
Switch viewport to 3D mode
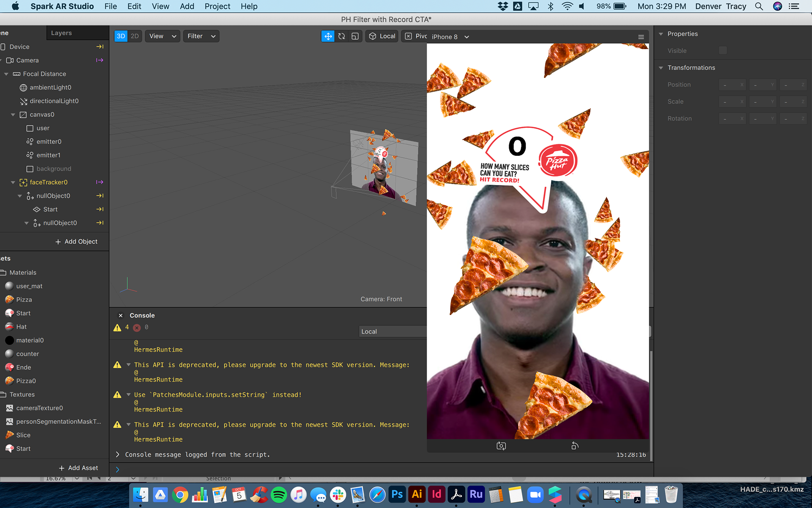(x=121, y=36)
